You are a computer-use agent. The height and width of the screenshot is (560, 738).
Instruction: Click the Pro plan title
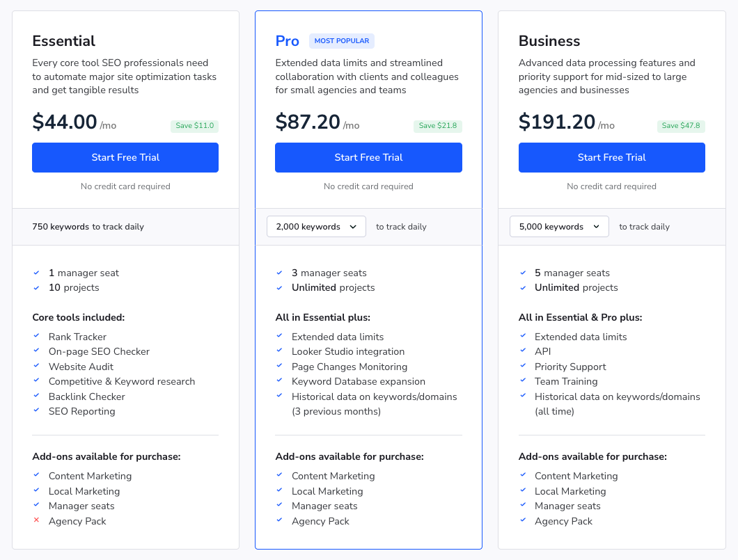click(287, 41)
